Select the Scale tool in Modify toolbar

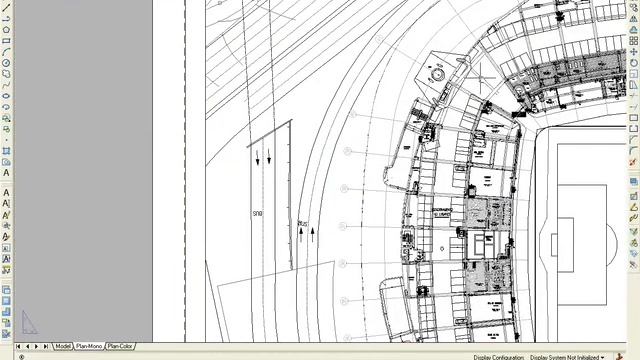[x=633, y=73]
